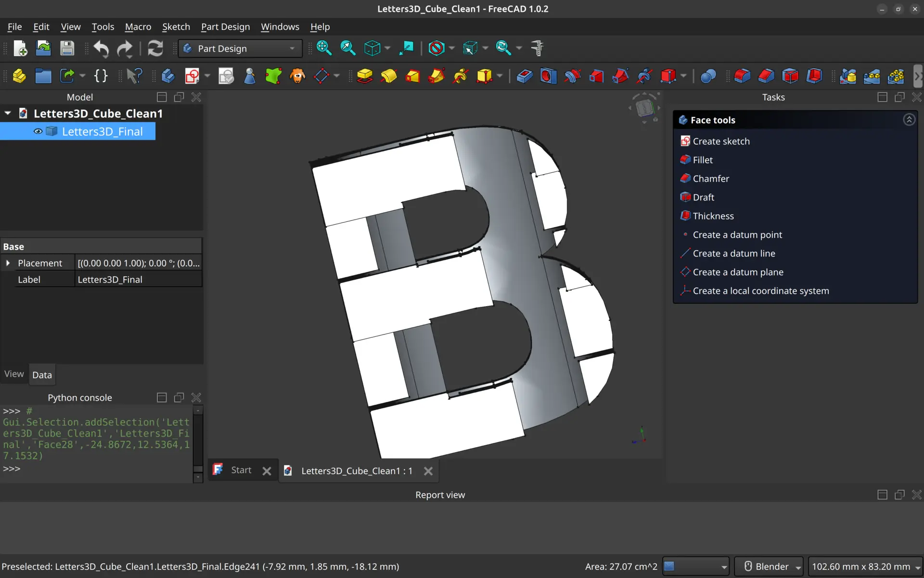
Task: Switch to the View property tab
Action: tap(14, 374)
